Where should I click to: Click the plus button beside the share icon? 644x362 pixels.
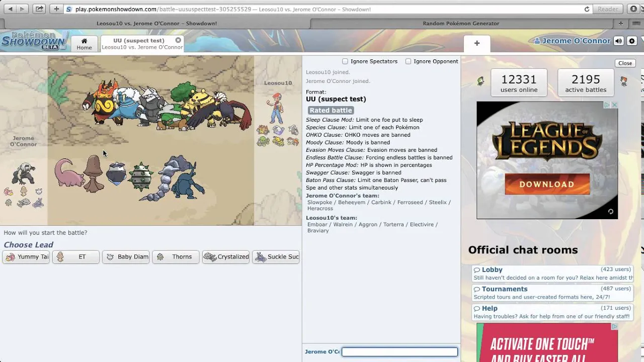[x=56, y=9]
